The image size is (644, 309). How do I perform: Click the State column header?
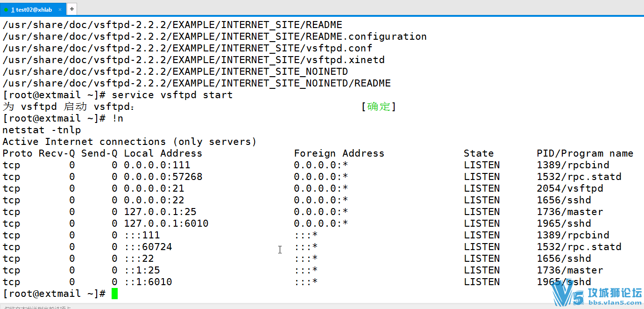pos(478,153)
